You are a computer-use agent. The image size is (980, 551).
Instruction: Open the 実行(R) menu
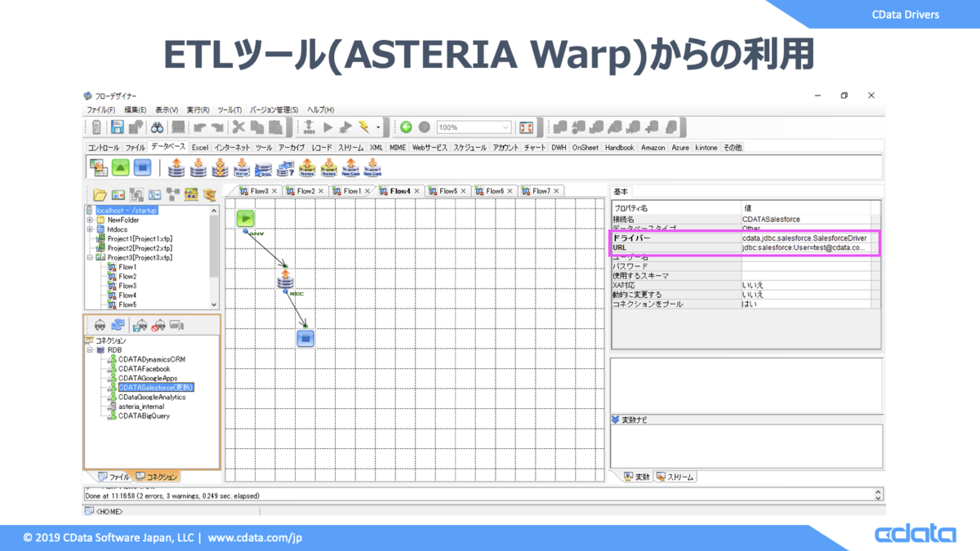pos(198,109)
